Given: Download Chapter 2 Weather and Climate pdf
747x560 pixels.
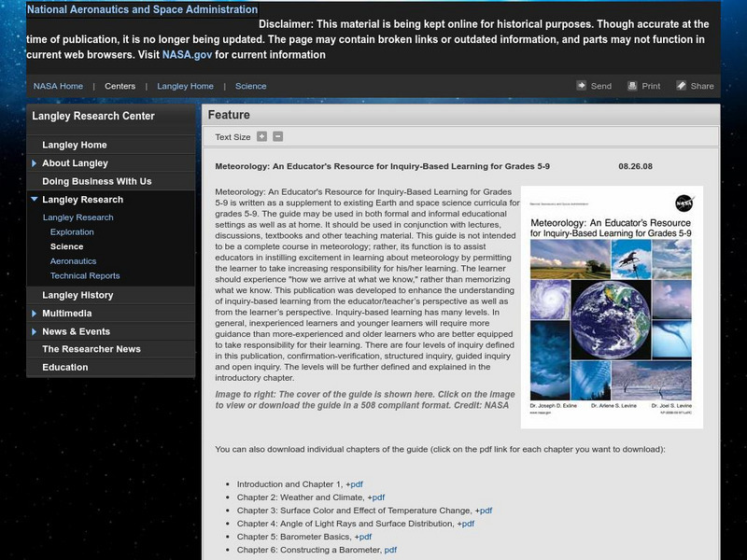Looking at the screenshot, I should [378, 497].
